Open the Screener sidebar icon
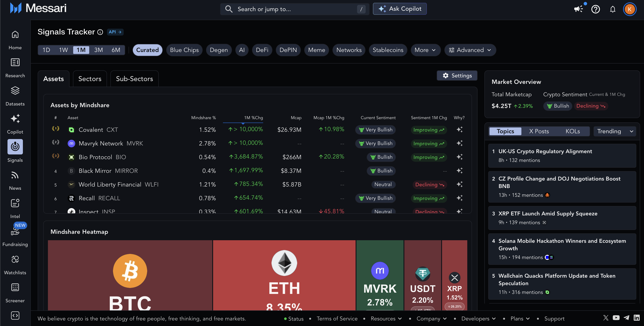The height and width of the screenshot is (326, 644). [x=15, y=287]
